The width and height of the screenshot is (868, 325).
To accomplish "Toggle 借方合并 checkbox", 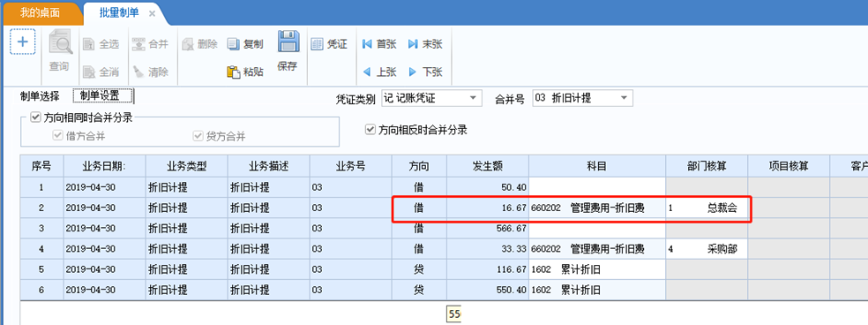I will click(57, 136).
